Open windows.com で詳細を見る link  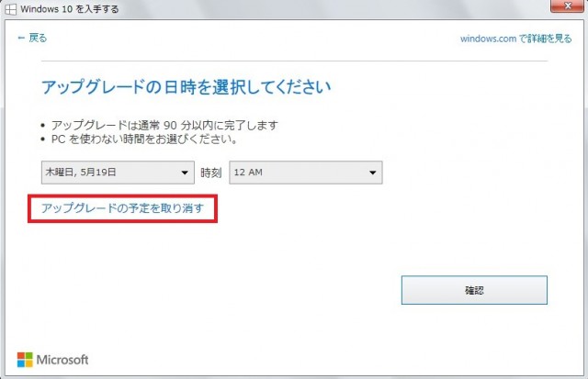coord(515,39)
